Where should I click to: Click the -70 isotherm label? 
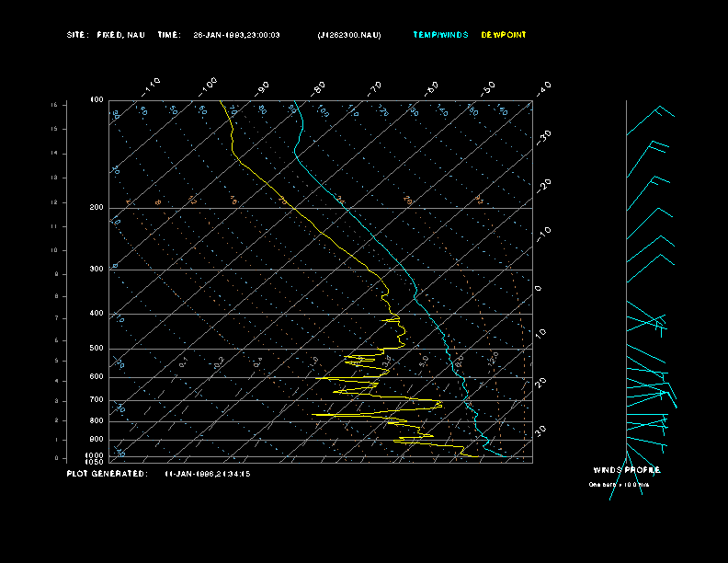pyautogui.click(x=375, y=88)
